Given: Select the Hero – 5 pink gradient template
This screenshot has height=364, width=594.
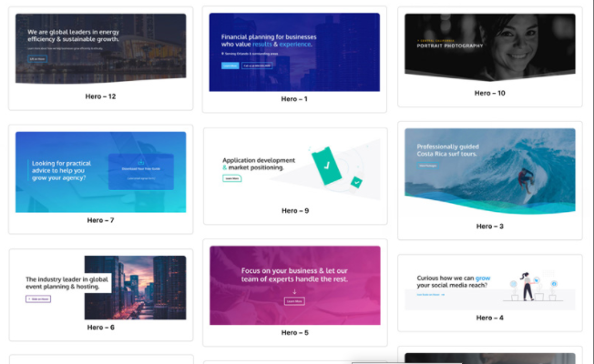Looking at the screenshot, I should [294, 285].
